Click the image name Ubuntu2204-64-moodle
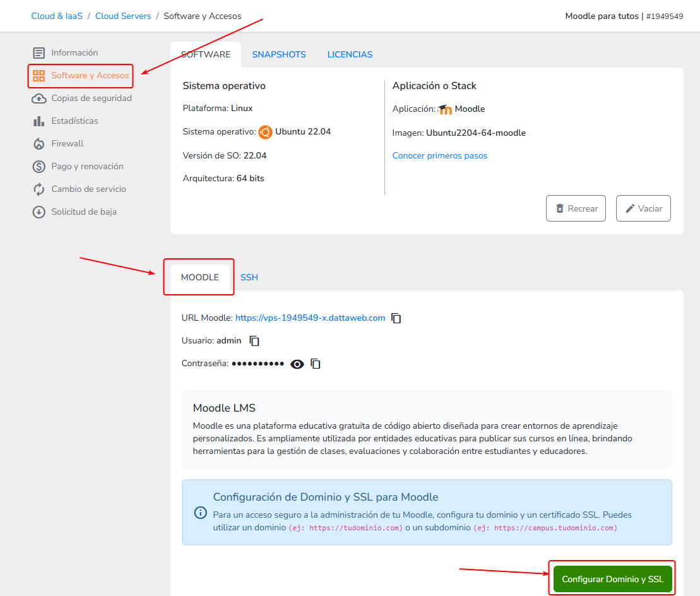 [476, 133]
